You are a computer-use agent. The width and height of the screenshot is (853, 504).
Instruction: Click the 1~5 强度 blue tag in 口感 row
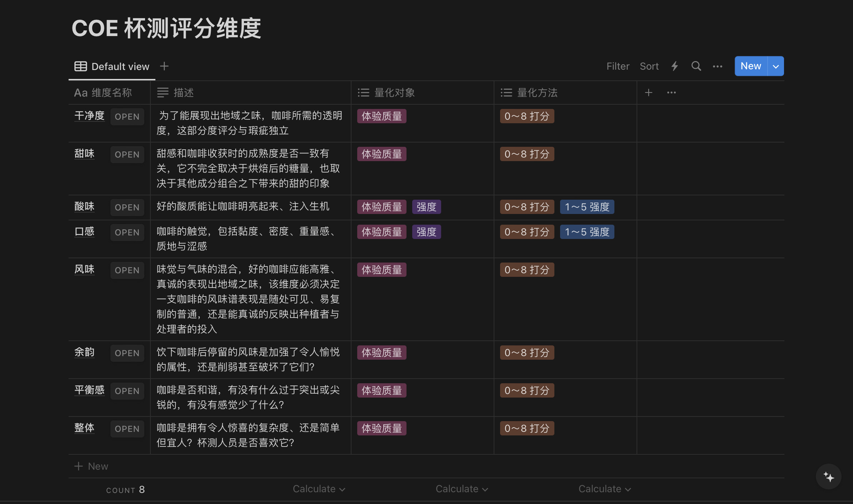point(587,232)
